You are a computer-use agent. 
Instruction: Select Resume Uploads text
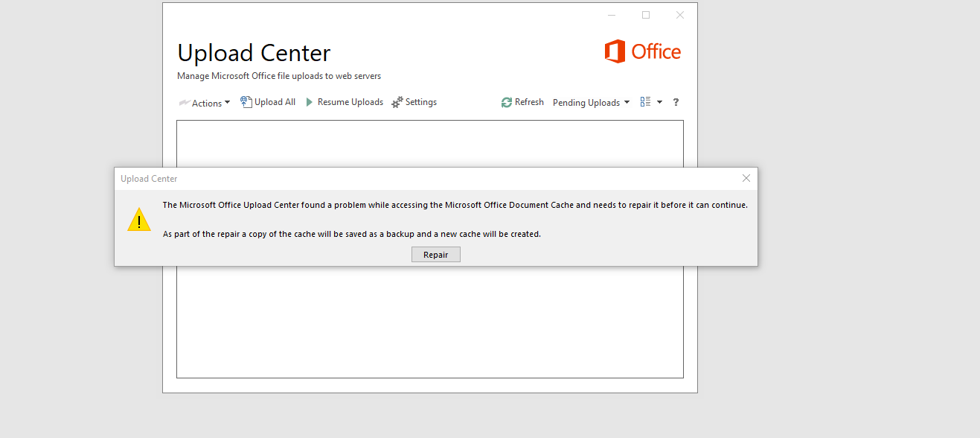pyautogui.click(x=350, y=102)
